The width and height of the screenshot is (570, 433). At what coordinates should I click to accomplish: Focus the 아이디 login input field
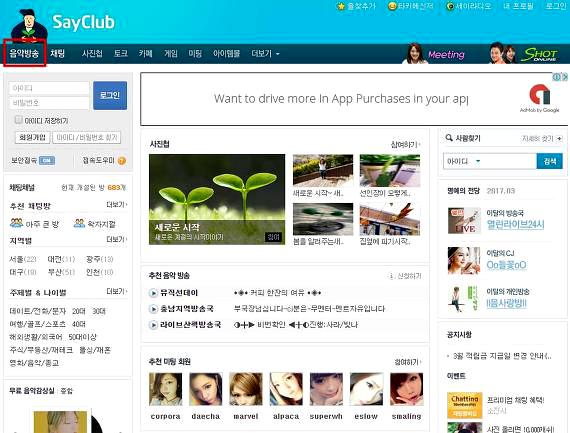click(x=49, y=88)
